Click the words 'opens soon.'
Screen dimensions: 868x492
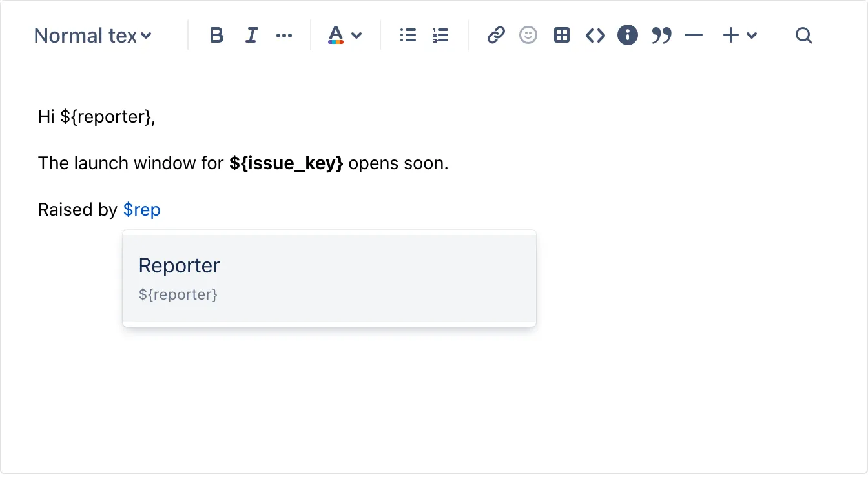398,163
